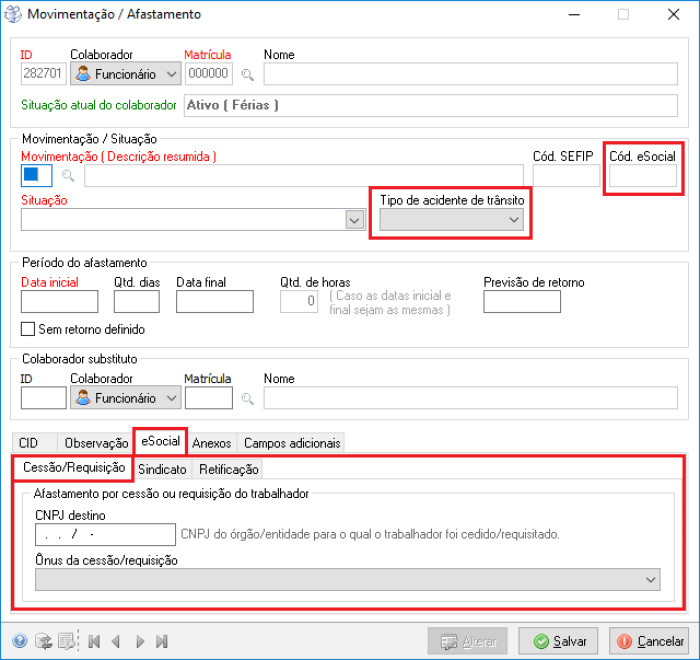Open the Situação dropdown
This screenshot has height=660, width=700.
click(x=354, y=220)
